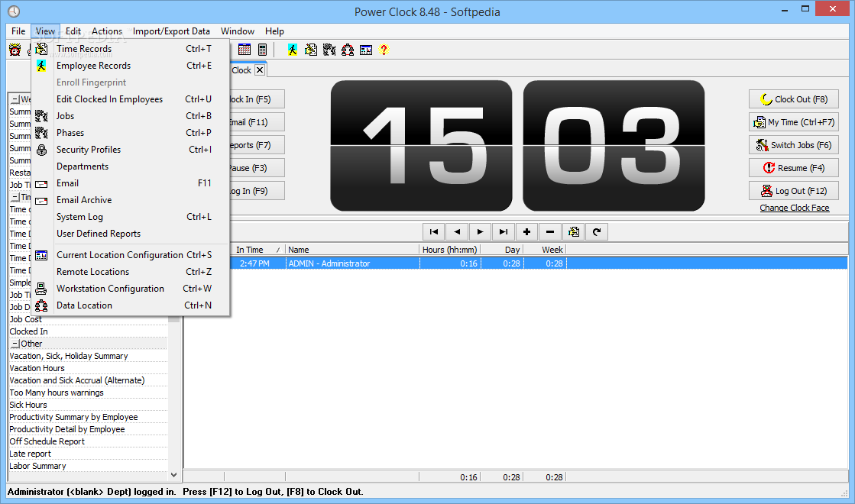Click the location configuration window toolbar icon
Viewport: 855px width, 504px height.
click(x=366, y=50)
